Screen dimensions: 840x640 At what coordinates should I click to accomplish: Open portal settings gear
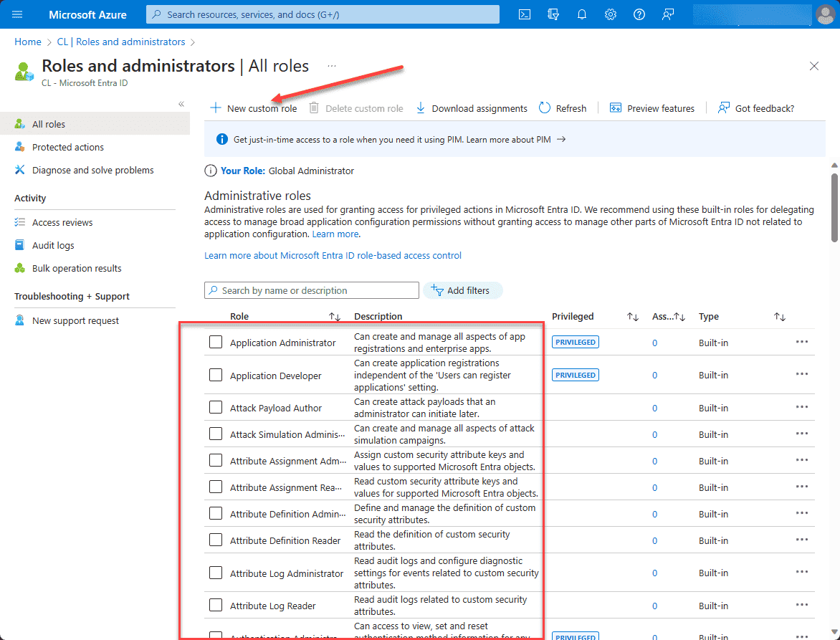point(610,14)
